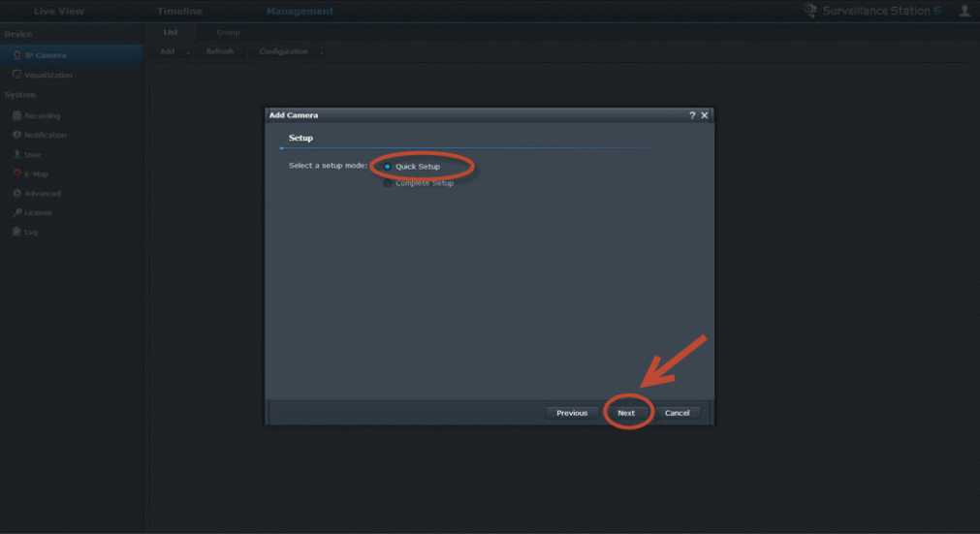Viewport: 980px width, 534px height.
Task: Choose the Complete Setup radio option
Action: tap(388, 183)
